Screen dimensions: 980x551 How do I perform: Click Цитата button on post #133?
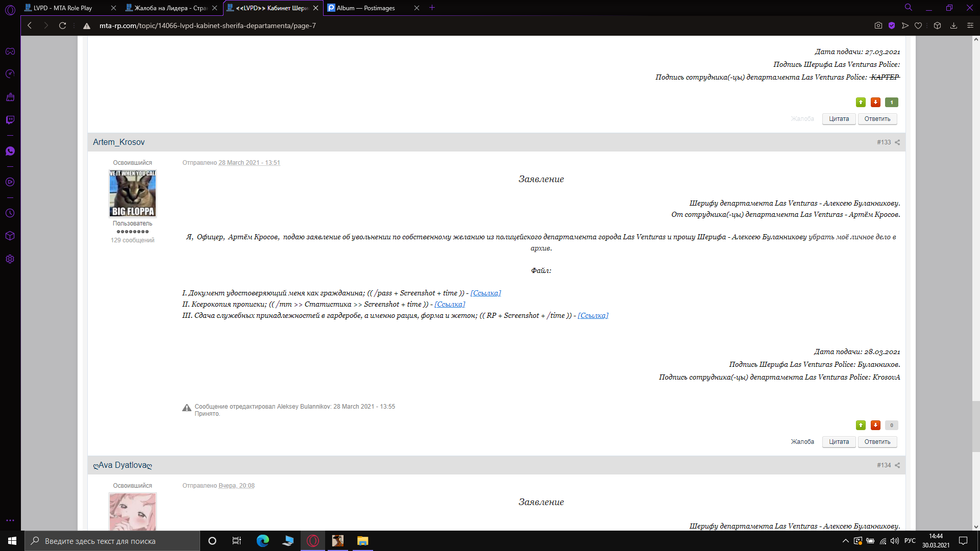tap(839, 442)
